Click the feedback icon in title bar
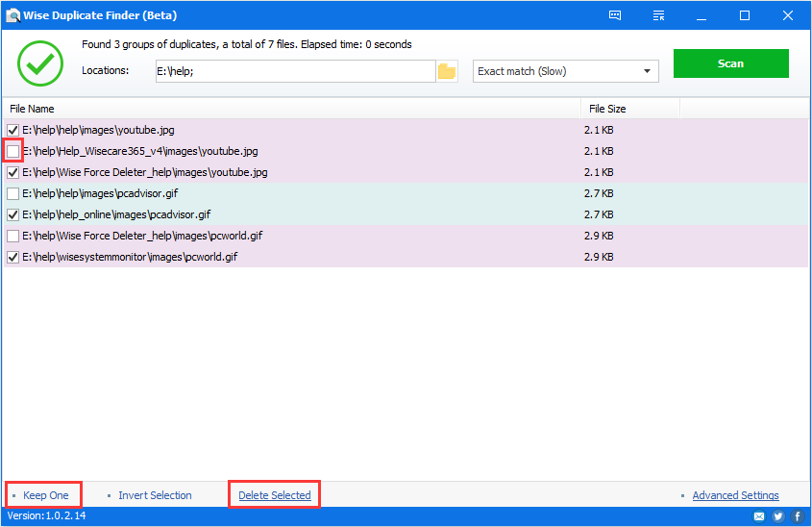This screenshot has height=527, width=812. 615,15
